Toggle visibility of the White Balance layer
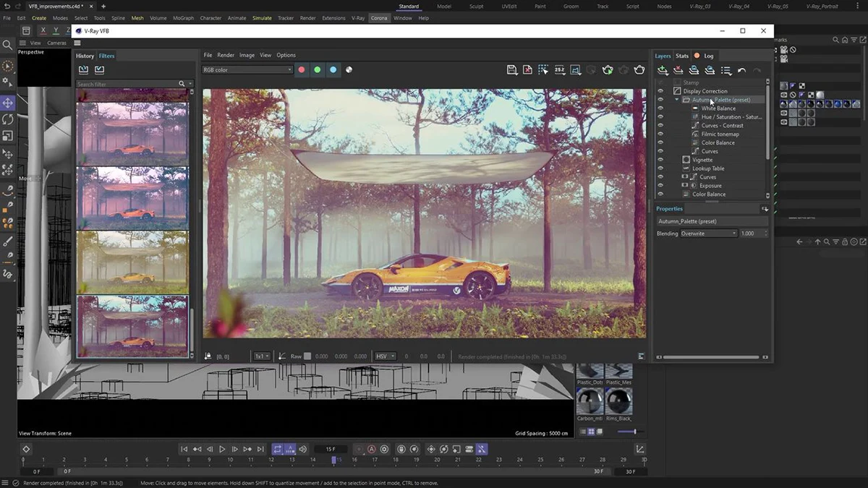868x488 pixels. pos(660,108)
